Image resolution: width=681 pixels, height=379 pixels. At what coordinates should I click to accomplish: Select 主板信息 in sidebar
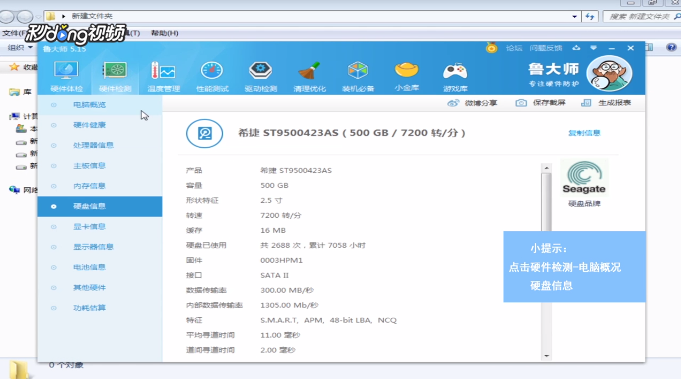pyautogui.click(x=100, y=166)
